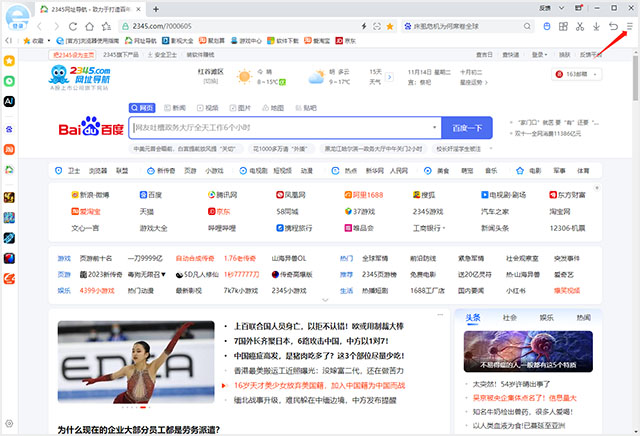
Task: Click the Baidu logo on the page
Action: pyautogui.click(x=91, y=127)
